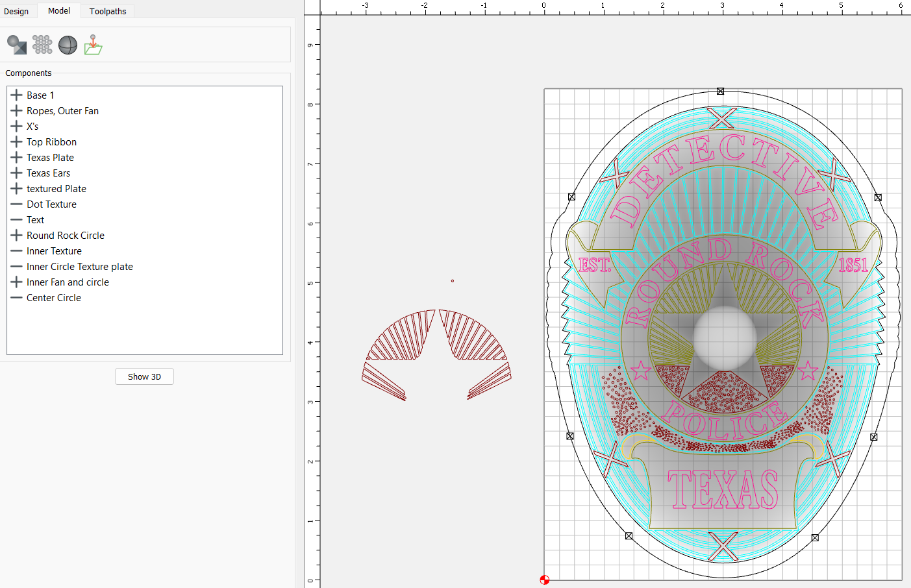The height and width of the screenshot is (588, 911).
Task: Click the red origin marker on canvas
Action: click(x=544, y=580)
